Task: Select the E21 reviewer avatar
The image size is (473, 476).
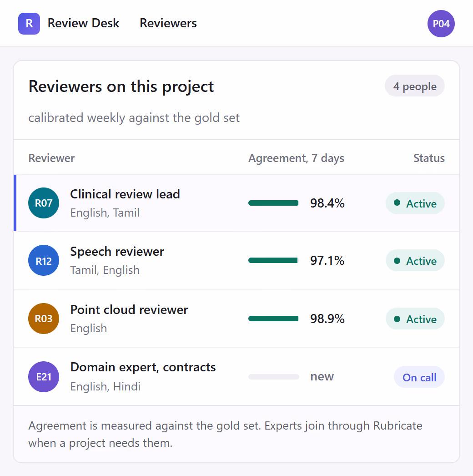Action: 44,377
